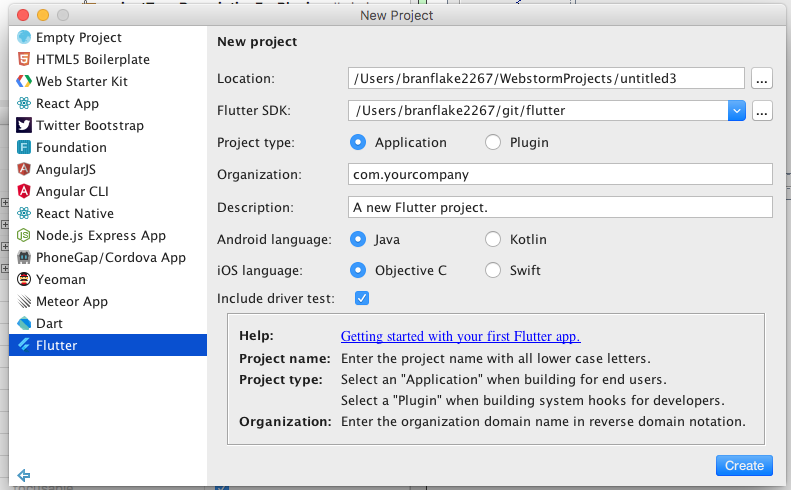Choose PhoneGap/Cordova App from list
Screen dimensions: 791x490
point(110,257)
